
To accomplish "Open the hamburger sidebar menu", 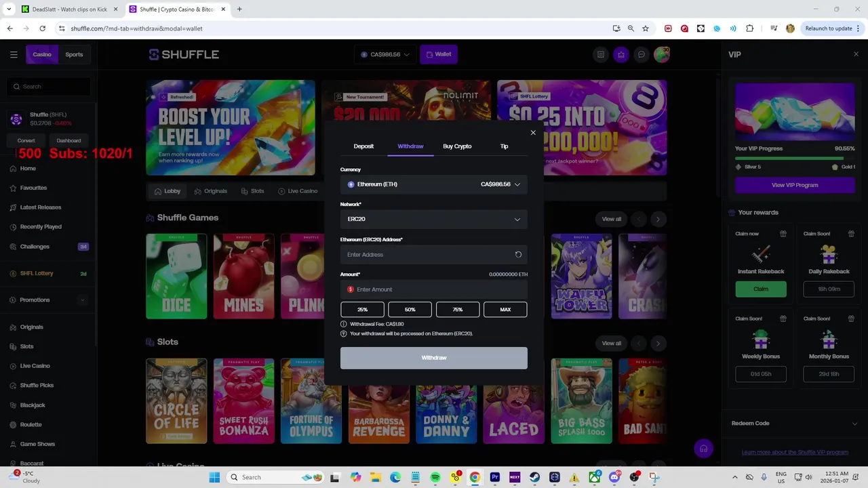I will coord(14,54).
